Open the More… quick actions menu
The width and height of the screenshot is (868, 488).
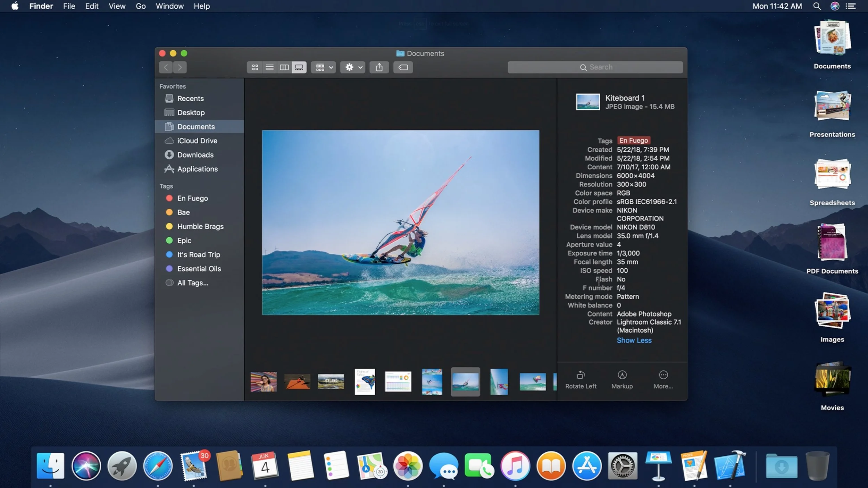coord(663,379)
